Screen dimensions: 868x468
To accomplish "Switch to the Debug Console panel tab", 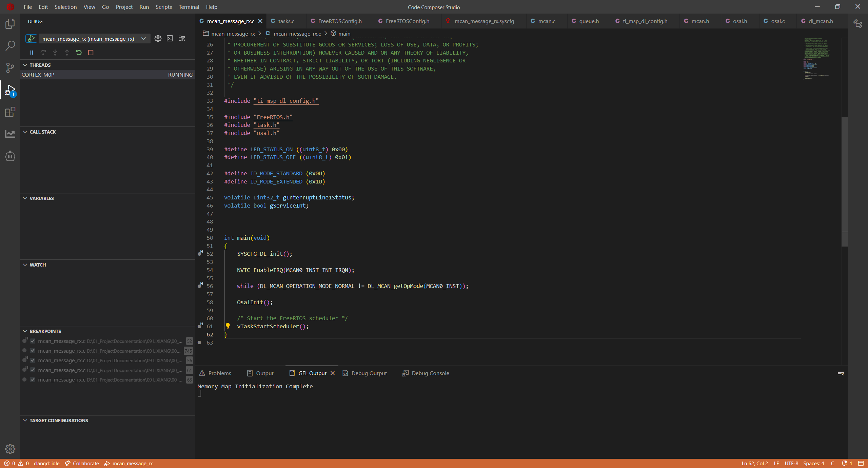I will (426, 373).
